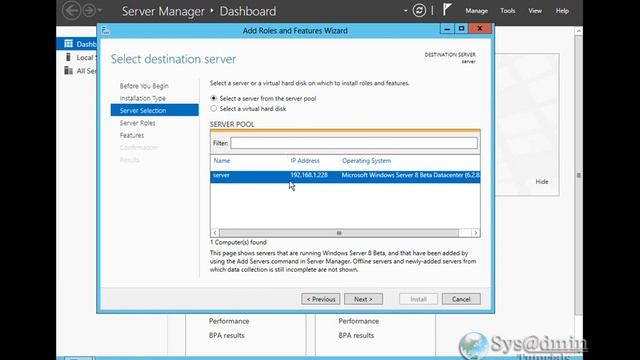Click the Windows Server 8 Beta Datacenter cell
Viewport: 640px width, 360px height.
coord(410,175)
